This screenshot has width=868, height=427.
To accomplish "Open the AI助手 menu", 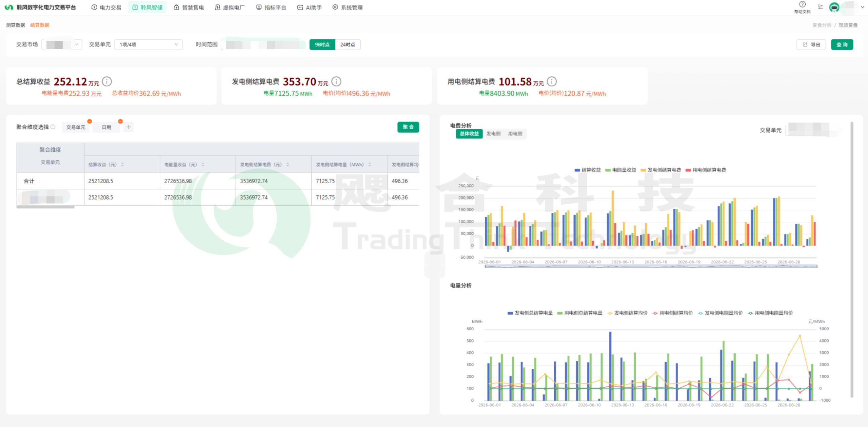I will tap(310, 7).
